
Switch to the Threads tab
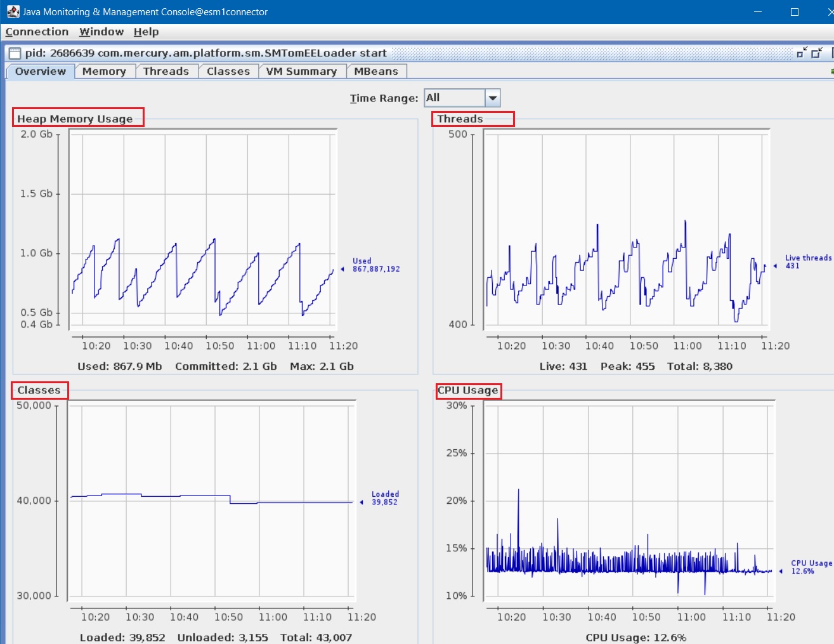coord(166,71)
